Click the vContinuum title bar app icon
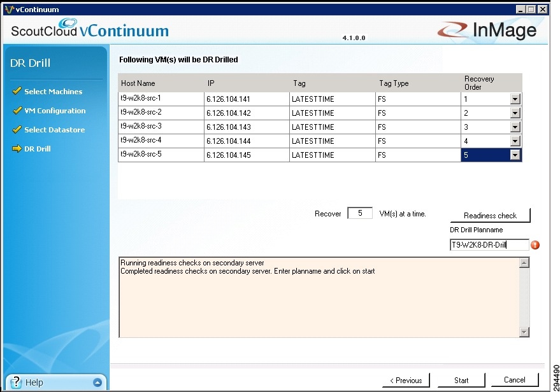The width and height of the screenshot is (560, 392). [9, 10]
